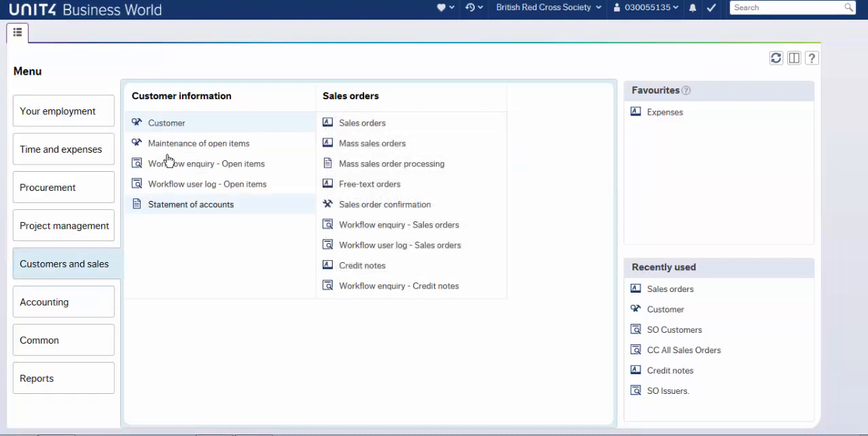The image size is (868, 436).
Task: Click the refresh menu icon
Action: point(776,58)
